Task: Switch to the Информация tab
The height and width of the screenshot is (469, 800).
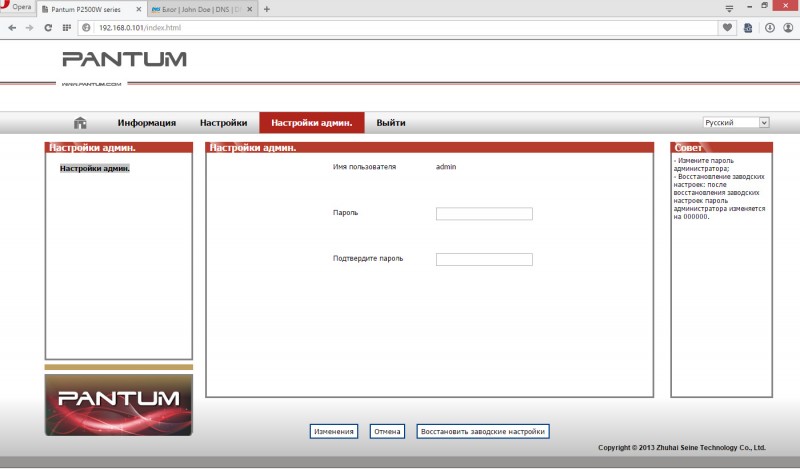Action: (x=146, y=123)
